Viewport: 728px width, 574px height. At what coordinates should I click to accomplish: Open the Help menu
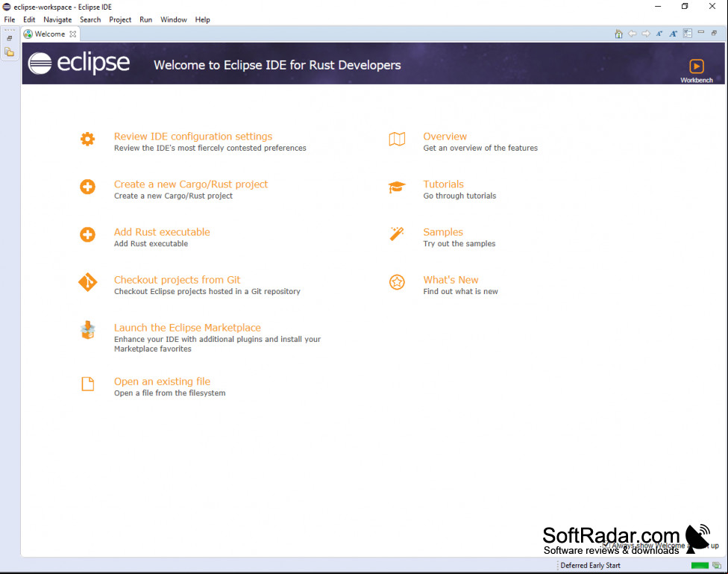[202, 19]
